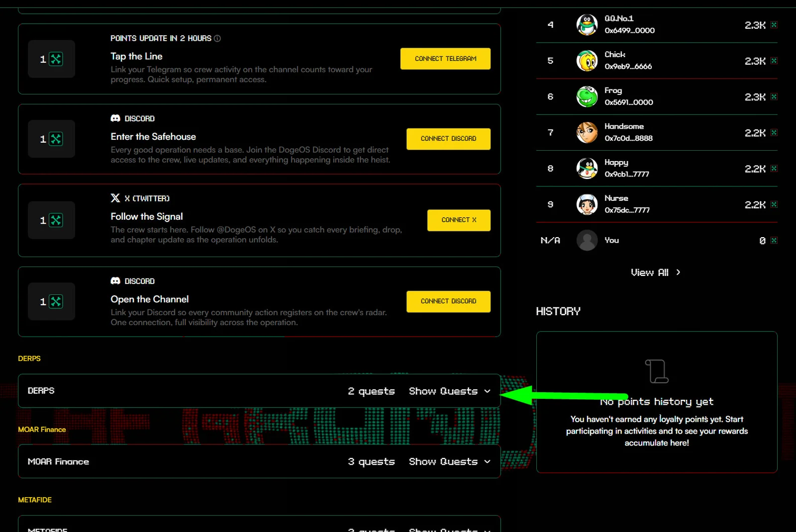This screenshot has width=796, height=532.
Task: Open Happy's penguin avatar
Action: [x=587, y=169]
